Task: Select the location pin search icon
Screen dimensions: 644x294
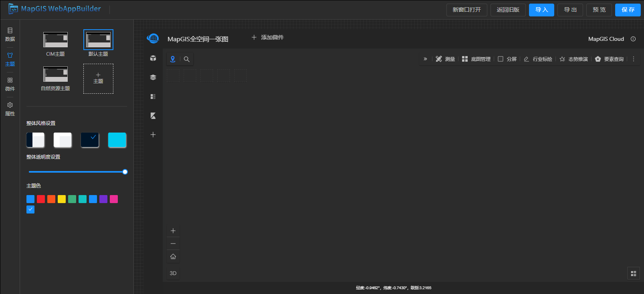Action: click(x=173, y=59)
